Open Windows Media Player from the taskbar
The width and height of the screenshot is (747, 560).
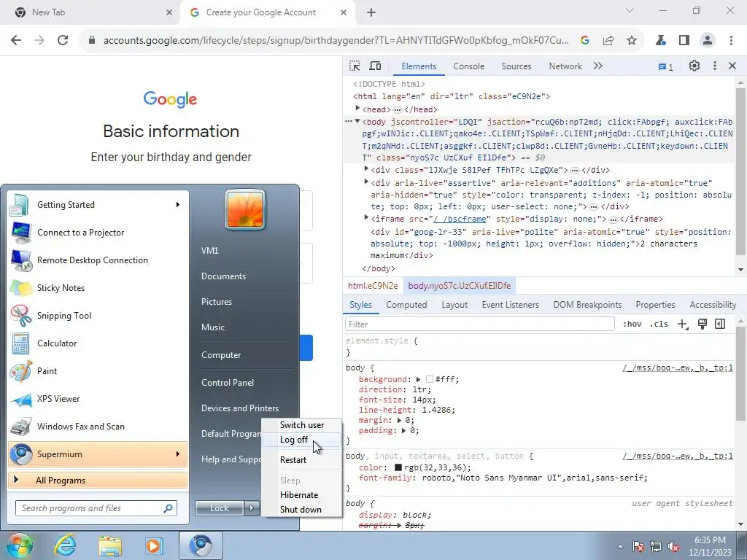tap(154, 545)
